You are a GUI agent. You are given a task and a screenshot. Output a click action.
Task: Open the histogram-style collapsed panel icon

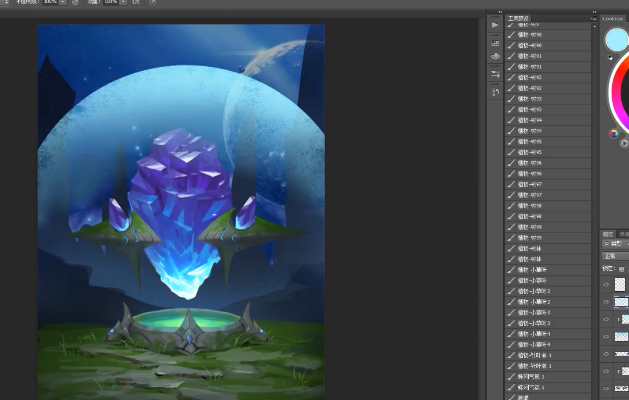pos(495,43)
